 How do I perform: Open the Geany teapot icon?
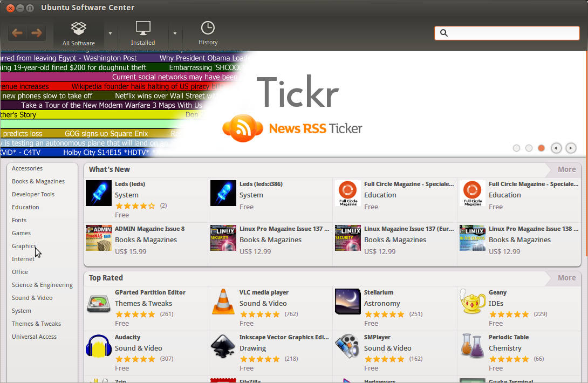(x=472, y=302)
